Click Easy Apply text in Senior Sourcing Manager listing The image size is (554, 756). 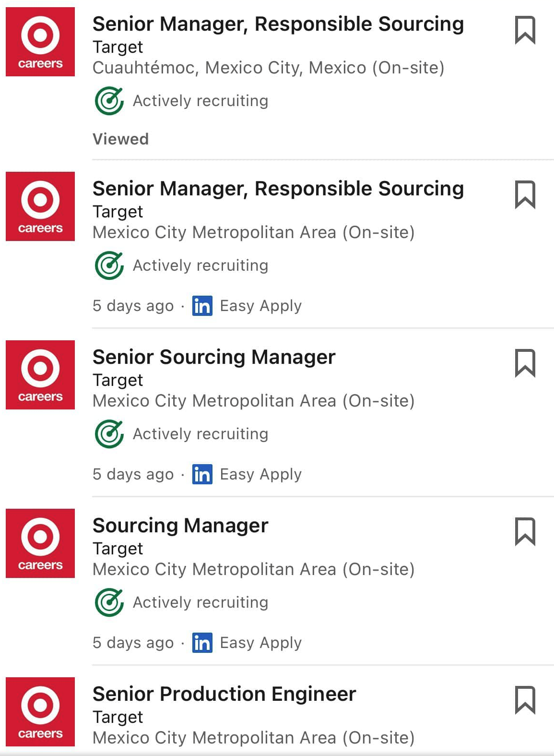pyautogui.click(x=260, y=474)
